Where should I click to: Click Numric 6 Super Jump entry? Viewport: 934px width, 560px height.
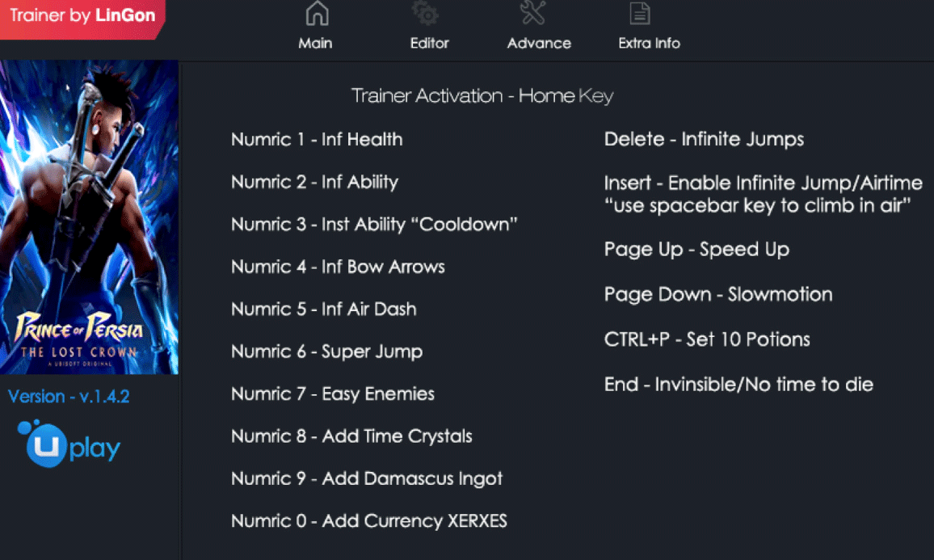point(326,352)
